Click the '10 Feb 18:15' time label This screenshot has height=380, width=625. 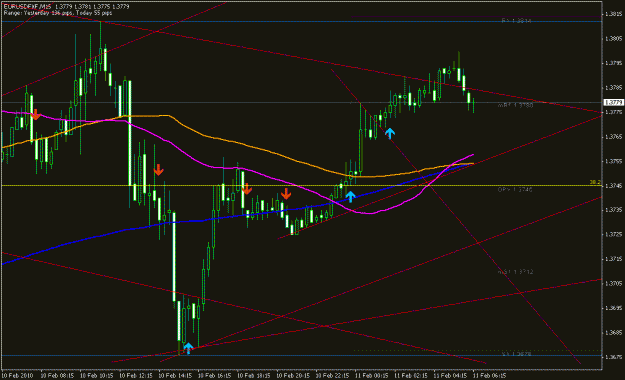(x=254, y=376)
